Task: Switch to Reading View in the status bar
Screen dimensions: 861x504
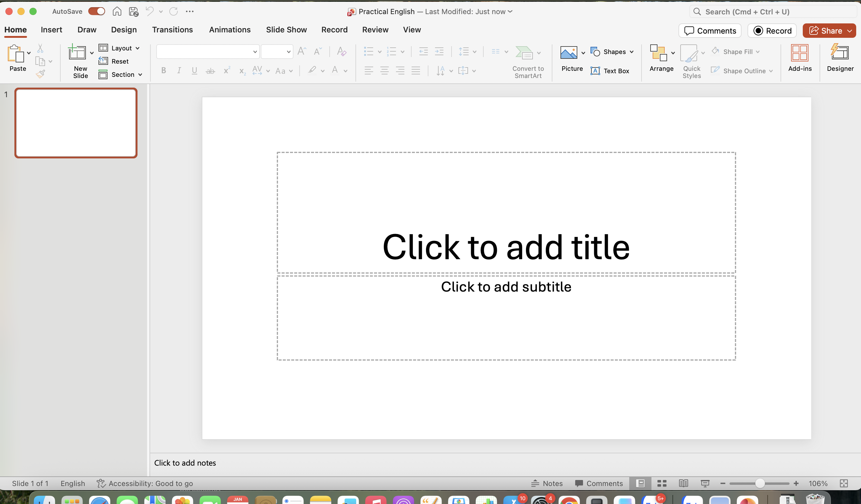Action: [x=683, y=483]
